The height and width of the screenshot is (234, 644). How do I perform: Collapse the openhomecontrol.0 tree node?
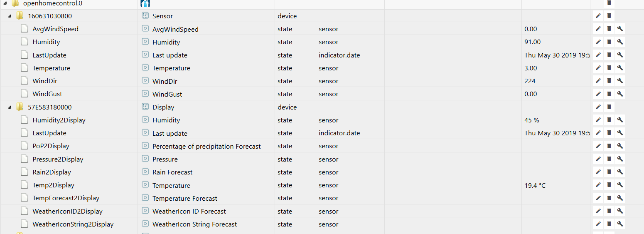tap(5, 3)
